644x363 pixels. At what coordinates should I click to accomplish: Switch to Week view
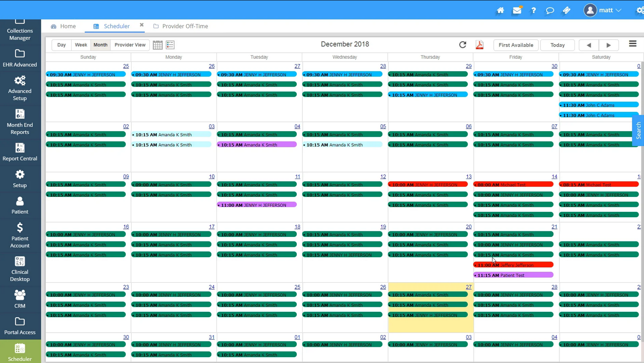[x=81, y=45]
